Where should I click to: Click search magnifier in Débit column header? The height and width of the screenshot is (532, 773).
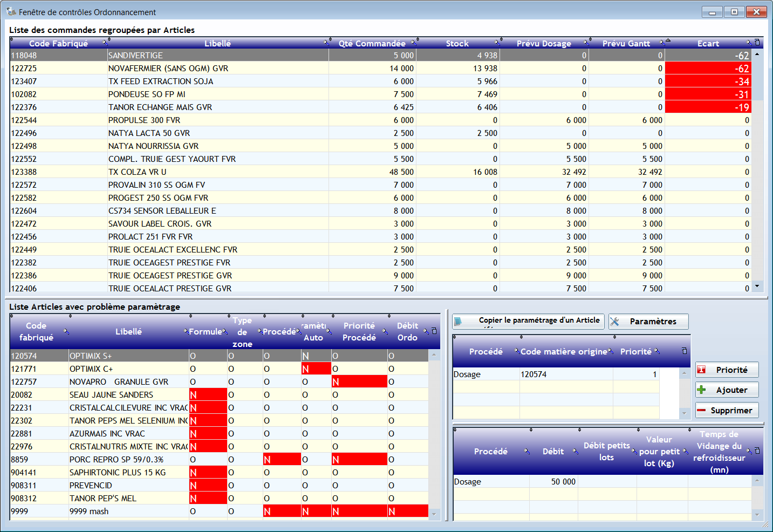click(x=576, y=451)
